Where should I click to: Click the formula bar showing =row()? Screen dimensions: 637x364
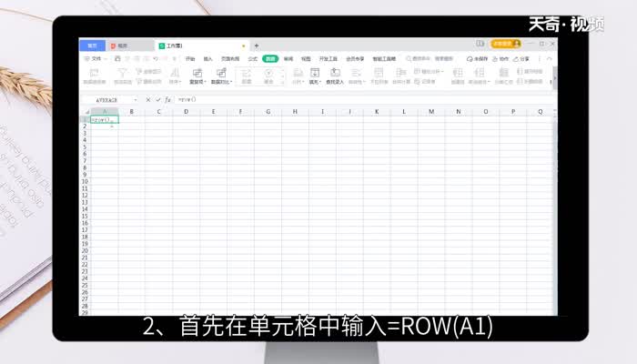click(364, 99)
